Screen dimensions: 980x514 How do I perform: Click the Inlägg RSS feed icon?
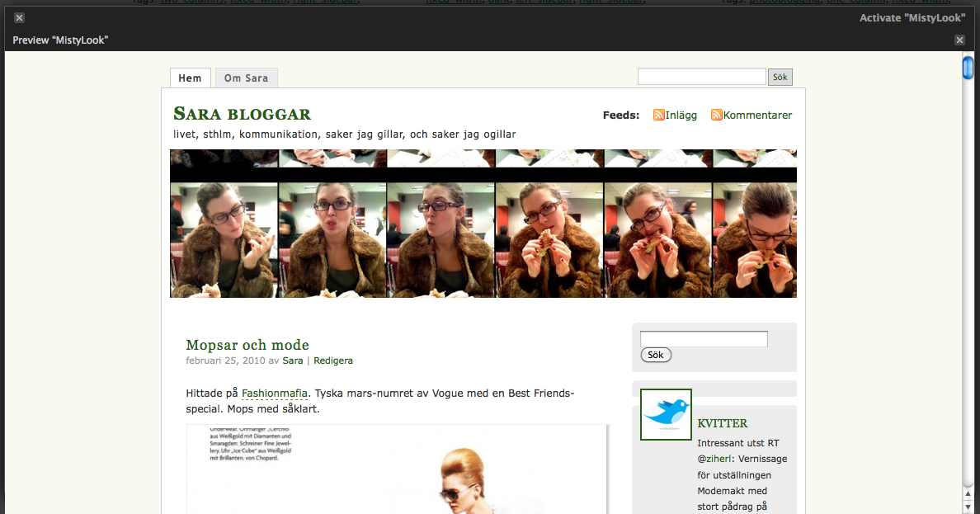pyautogui.click(x=658, y=115)
